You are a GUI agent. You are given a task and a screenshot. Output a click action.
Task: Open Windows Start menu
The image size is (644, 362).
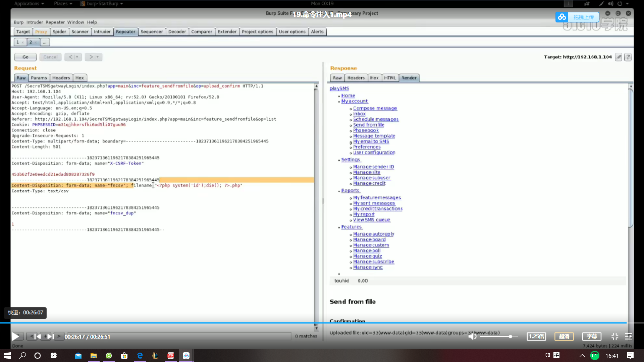tap(7, 356)
